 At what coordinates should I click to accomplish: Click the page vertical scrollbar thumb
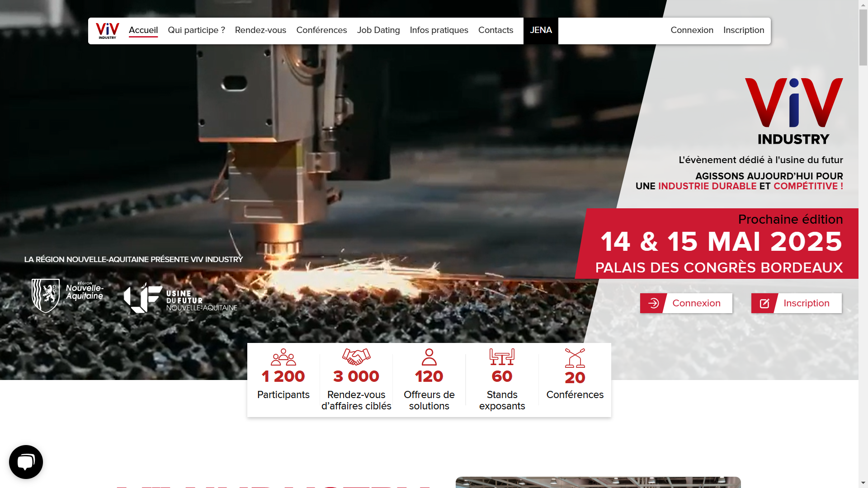pyautogui.click(x=863, y=38)
